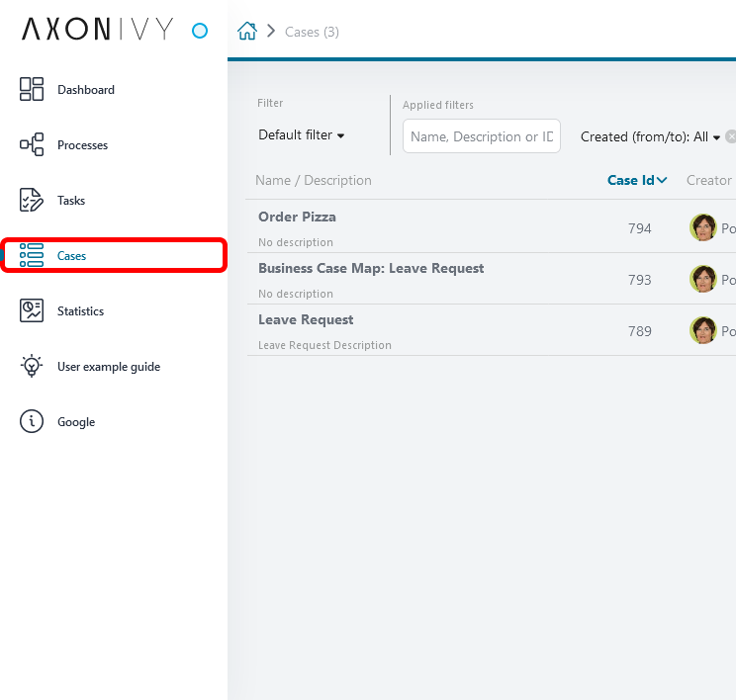The height and width of the screenshot is (700, 736).
Task: Click the blue circle next to the logo
Action: tap(200, 31)
